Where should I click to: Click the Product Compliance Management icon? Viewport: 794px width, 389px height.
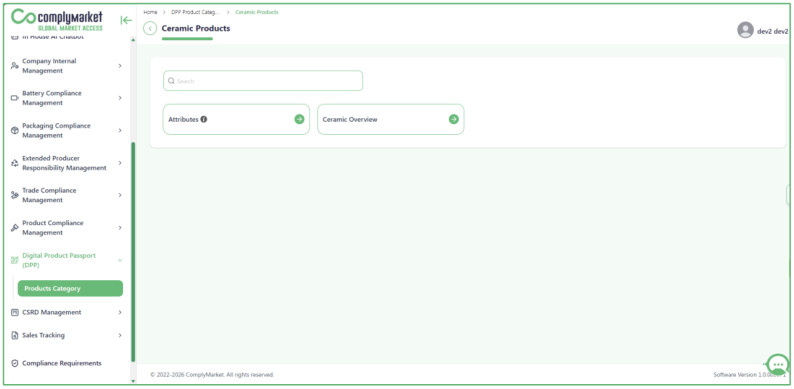15,228
